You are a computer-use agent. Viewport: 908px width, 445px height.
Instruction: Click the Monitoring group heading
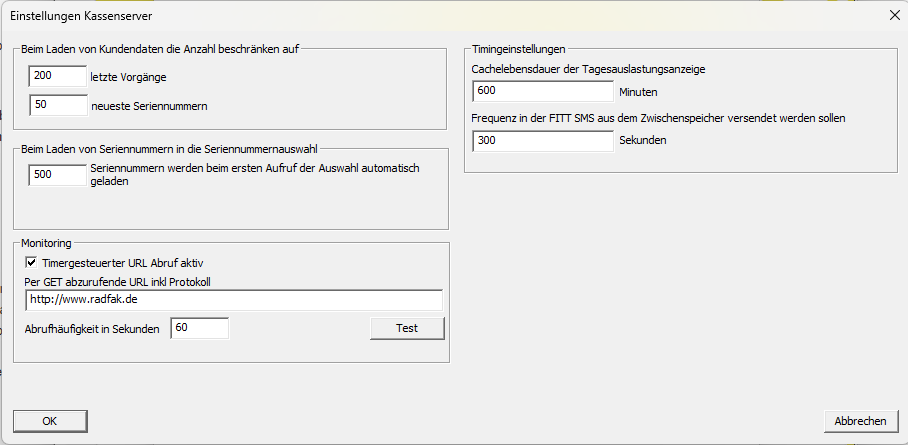click(x=47, y=243)
